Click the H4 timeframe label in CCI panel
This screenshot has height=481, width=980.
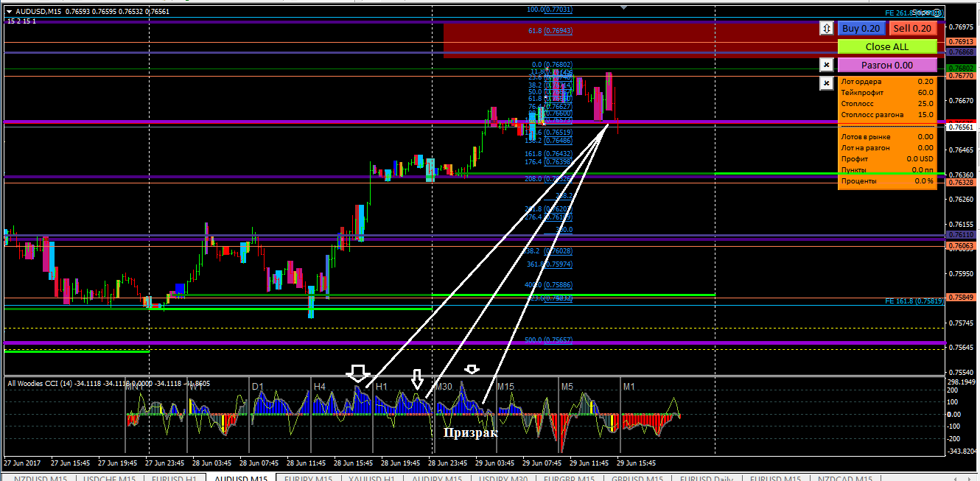tap(319, 386)
